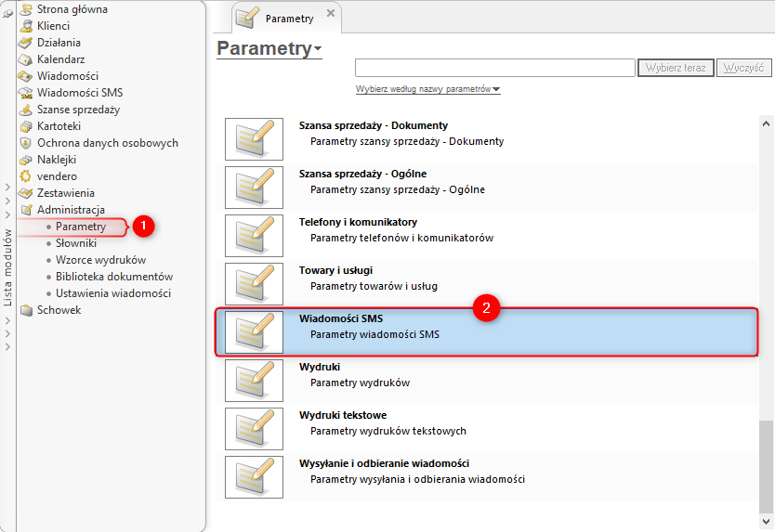Open 'Wybierz według nazwy parametrów' dropdown
775x532 pixels.
pyautogui.click(x=427, y=90)
